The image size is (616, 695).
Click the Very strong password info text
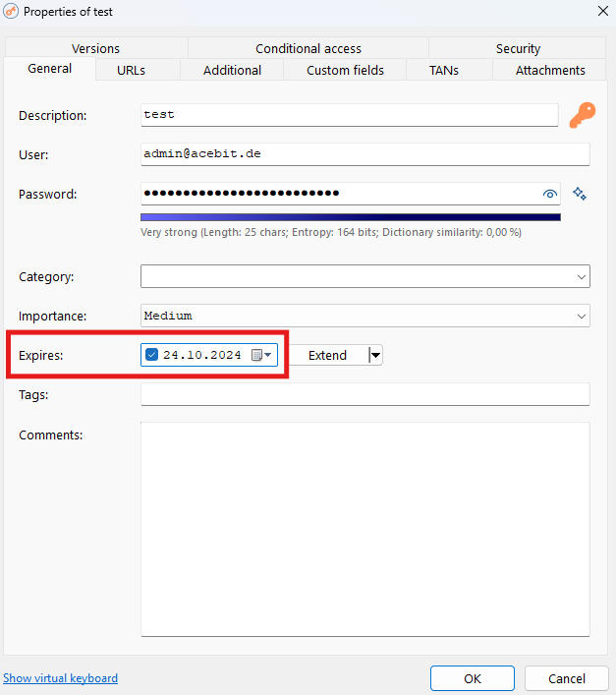[x=331, y=232]
